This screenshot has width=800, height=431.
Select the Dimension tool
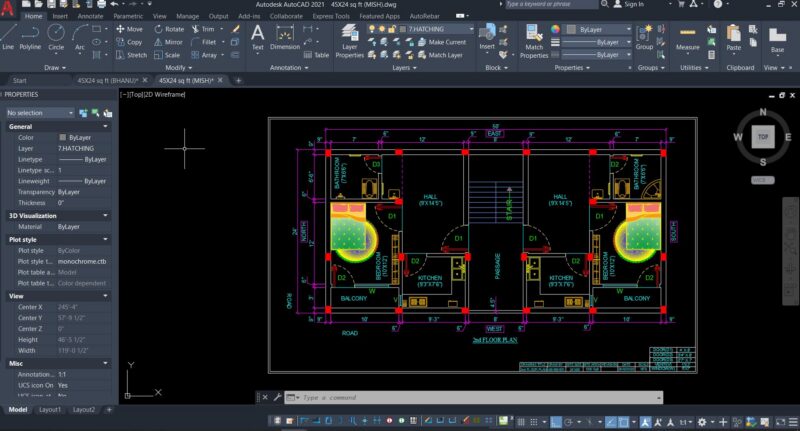(x=285, y=37)
